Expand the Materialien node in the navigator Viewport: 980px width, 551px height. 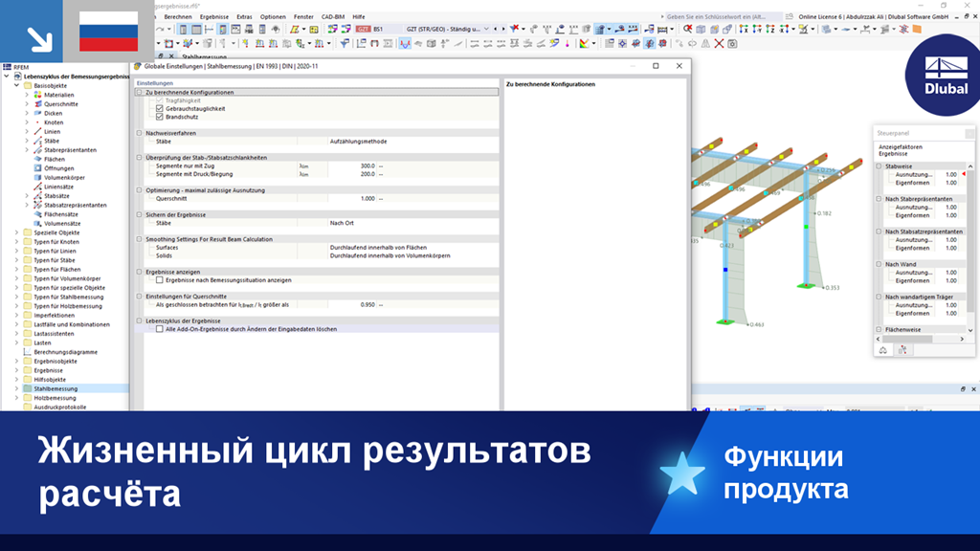[27, 95]
